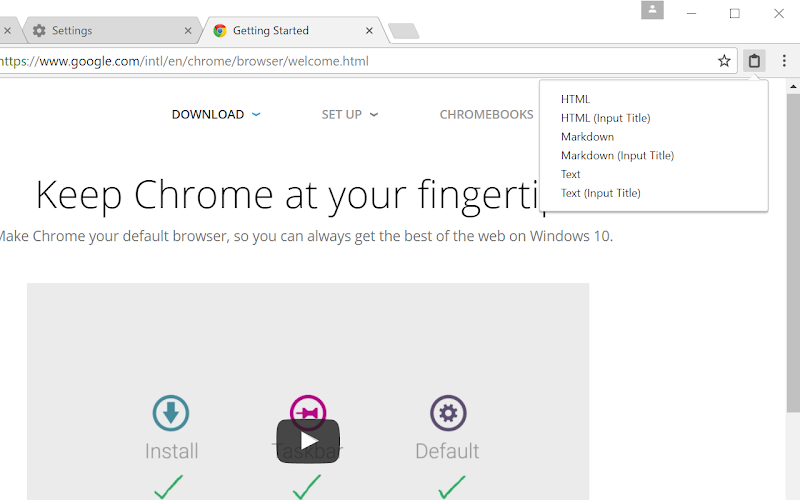Click the Install label in video thumbnail
This screenshot has height=500, width=800.
171,451
